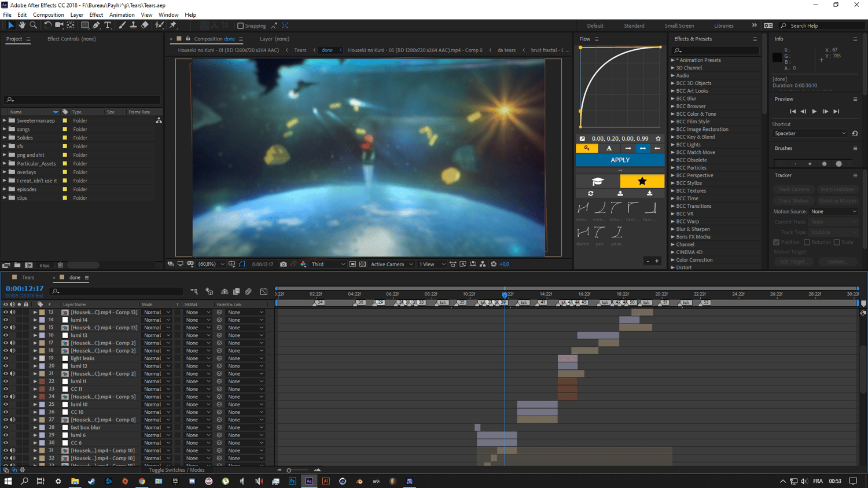This screenshot has height=488, width=868.
Task: Select the Zoom tool
Action: tap(33, 25)
